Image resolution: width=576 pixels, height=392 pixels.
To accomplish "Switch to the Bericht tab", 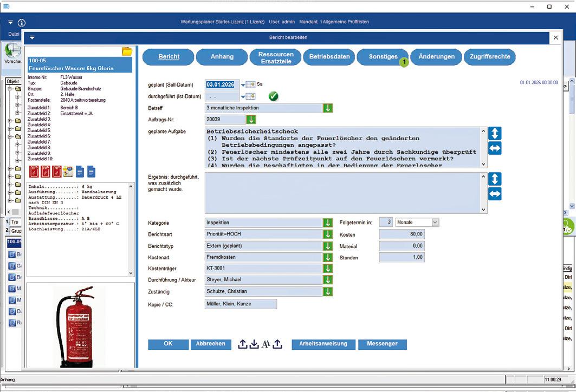I will point(169,57).
